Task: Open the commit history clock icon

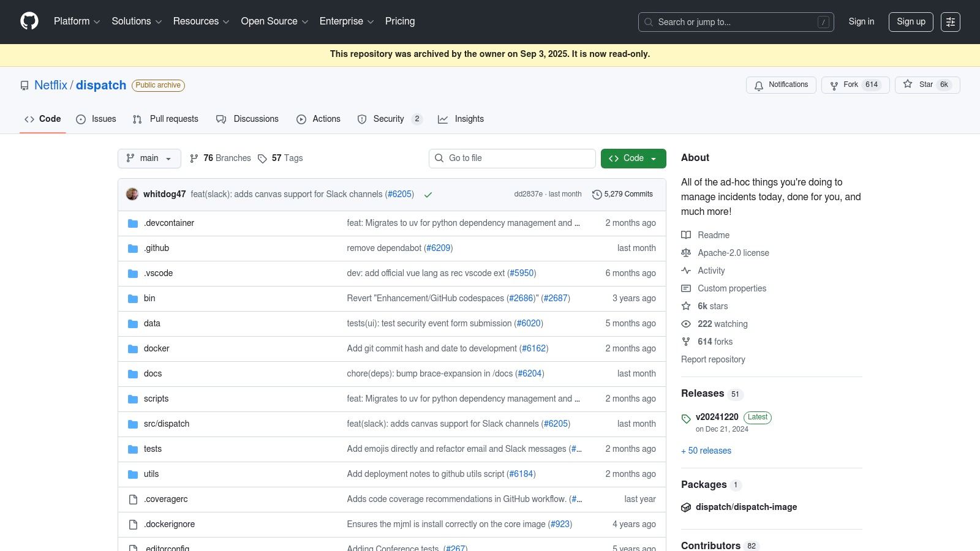Action: pyautogui.click(x=597, y=195)
